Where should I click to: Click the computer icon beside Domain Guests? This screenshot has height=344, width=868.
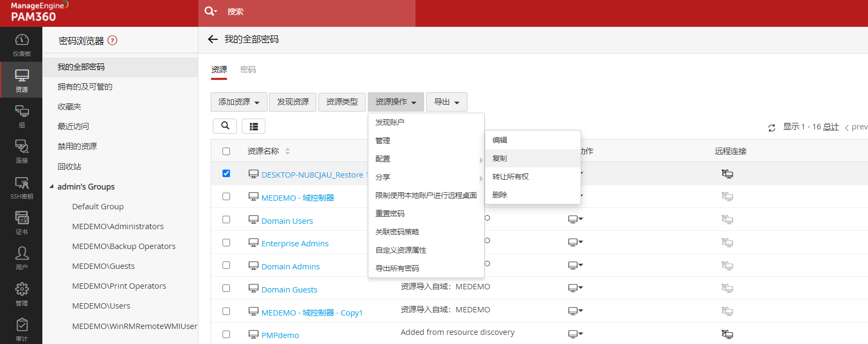click(254, 289)
